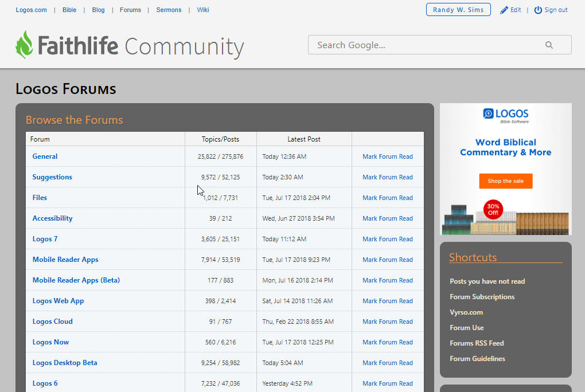This screenshot has width=585, height=392.
Task: Mark Forum Read for General row
Action: pos(387,156)
